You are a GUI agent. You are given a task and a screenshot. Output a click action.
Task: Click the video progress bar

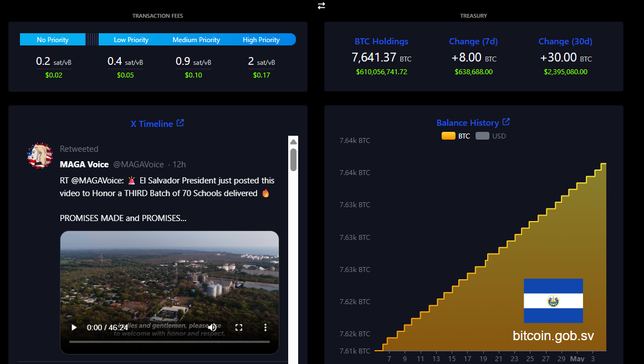pos(169,341)
